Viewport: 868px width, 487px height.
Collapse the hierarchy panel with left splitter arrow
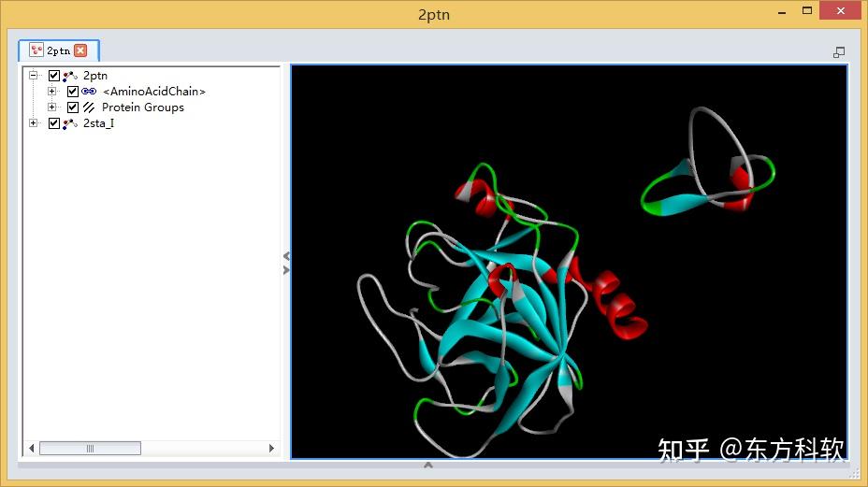tap(286, 256)
